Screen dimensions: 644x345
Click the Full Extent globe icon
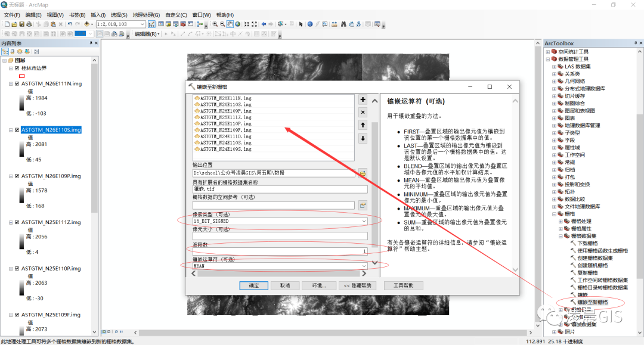[237, 24]
